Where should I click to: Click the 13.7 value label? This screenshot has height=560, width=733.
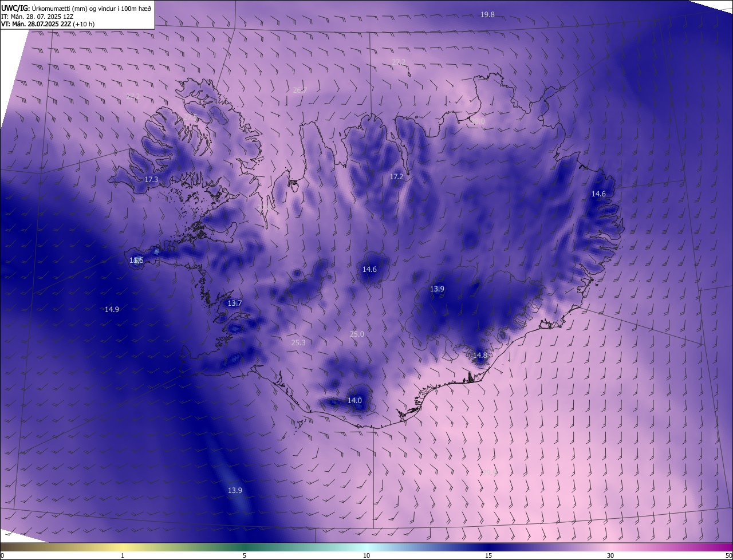tap(235, 303)
